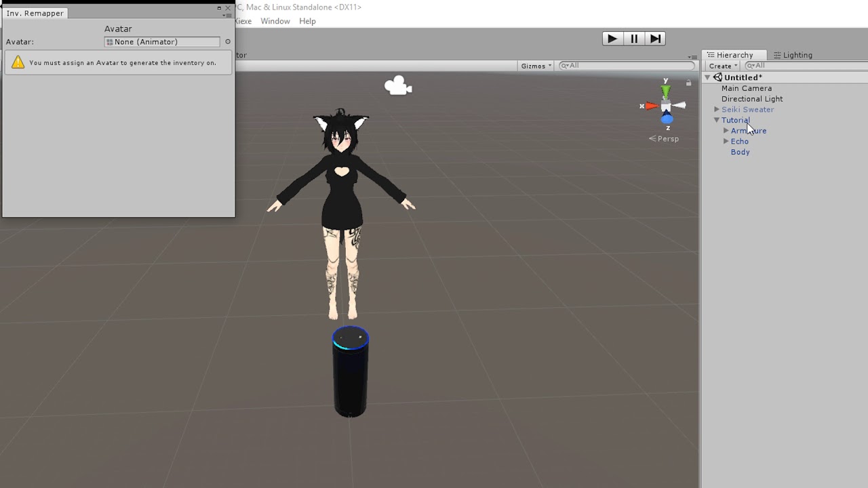Expand the Seiki Sweater object
This screenshot has height=488, width=868.
[x=717, y=110]
